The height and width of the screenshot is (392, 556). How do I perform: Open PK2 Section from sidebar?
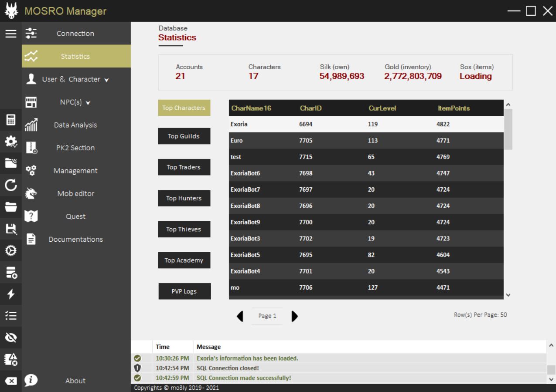(75, 148)
